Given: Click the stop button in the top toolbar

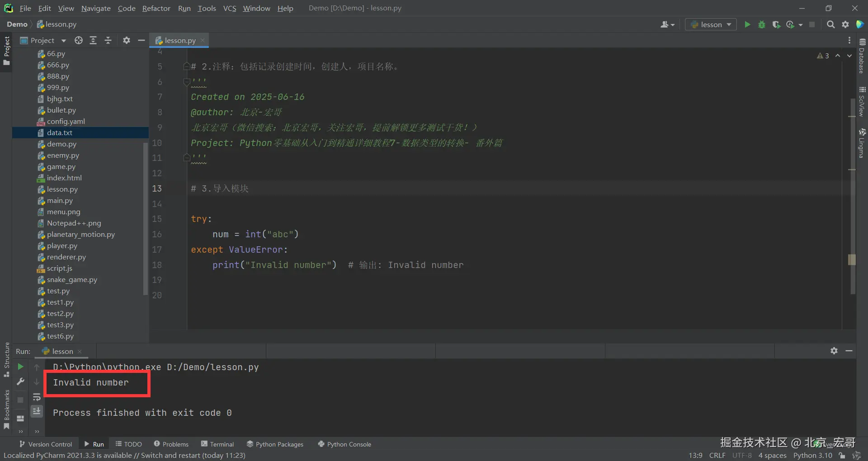Looking at the screenshot, I should coord(812,24).
